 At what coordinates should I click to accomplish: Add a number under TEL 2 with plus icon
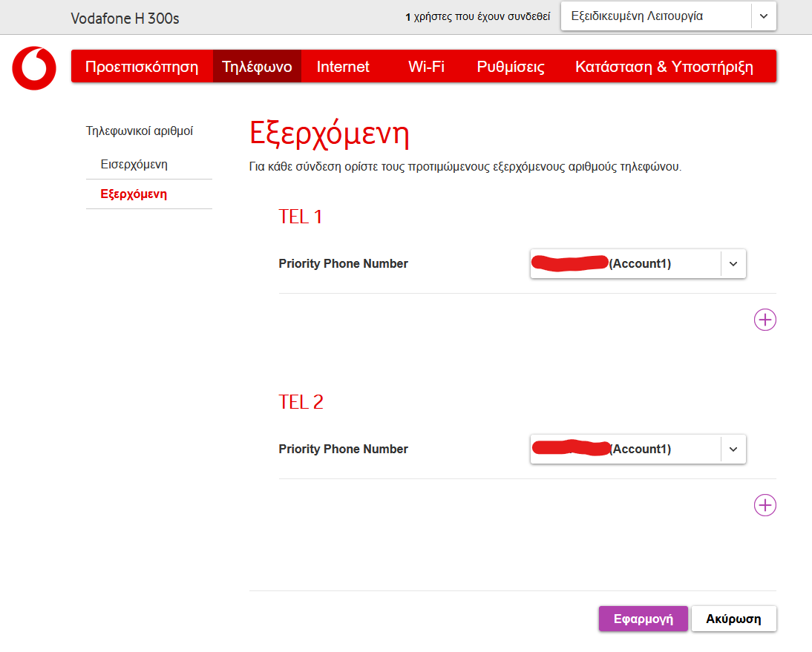pos(765,506)
